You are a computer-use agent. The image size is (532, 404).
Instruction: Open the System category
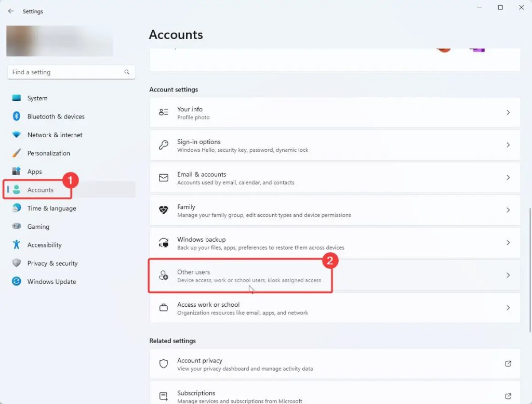[71, 98]
